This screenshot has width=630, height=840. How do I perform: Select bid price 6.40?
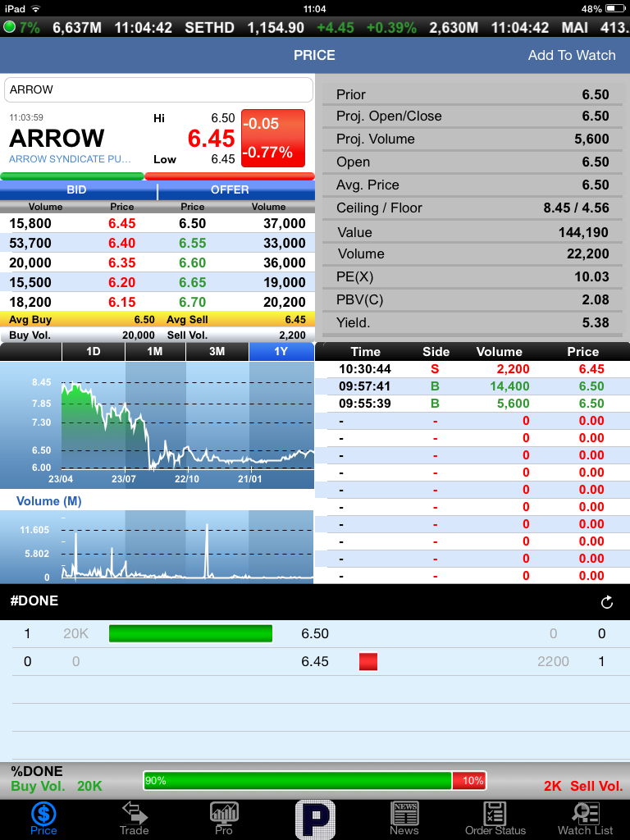click(121, 243)
